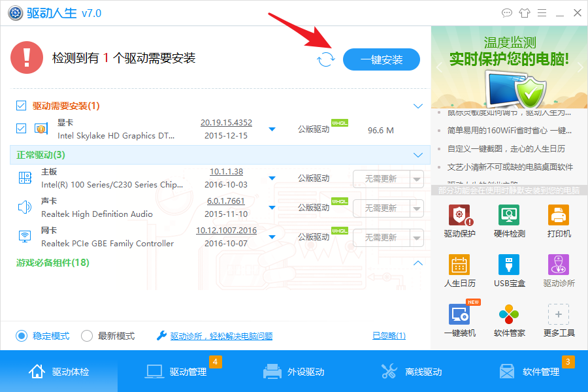Uncheck the 显卡 driver checkbox

[22, 129]
